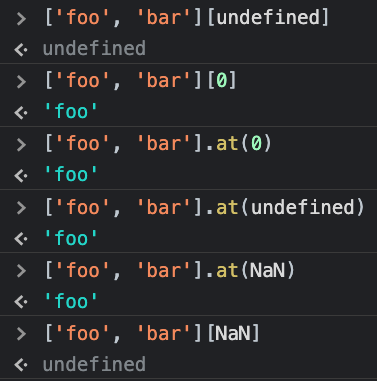This screenshot has height=381, width=377.
Task: Click the return arrow under the .at(undefined) line
Action: click(x=21, y=239)
